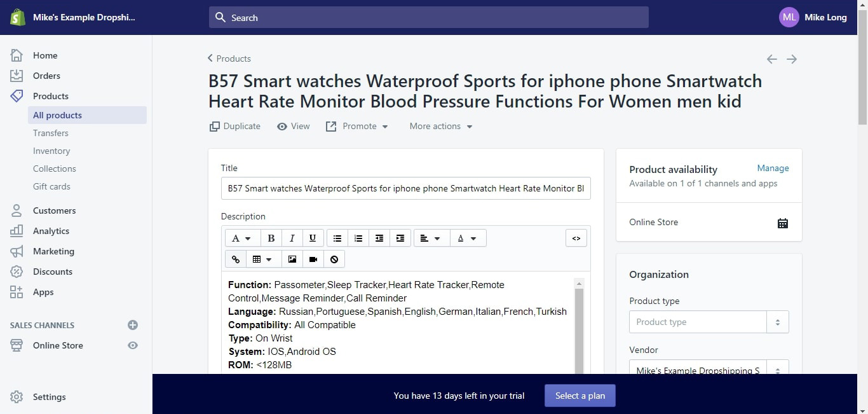
Task: Open Inventory in the sidebar
Action: click(x=51, y=151)
